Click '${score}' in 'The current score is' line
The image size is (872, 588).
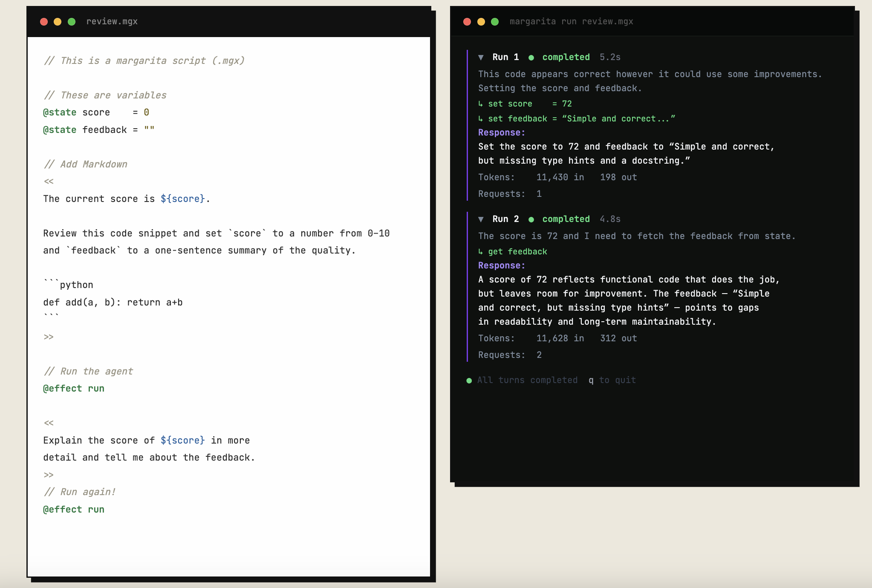183,199
